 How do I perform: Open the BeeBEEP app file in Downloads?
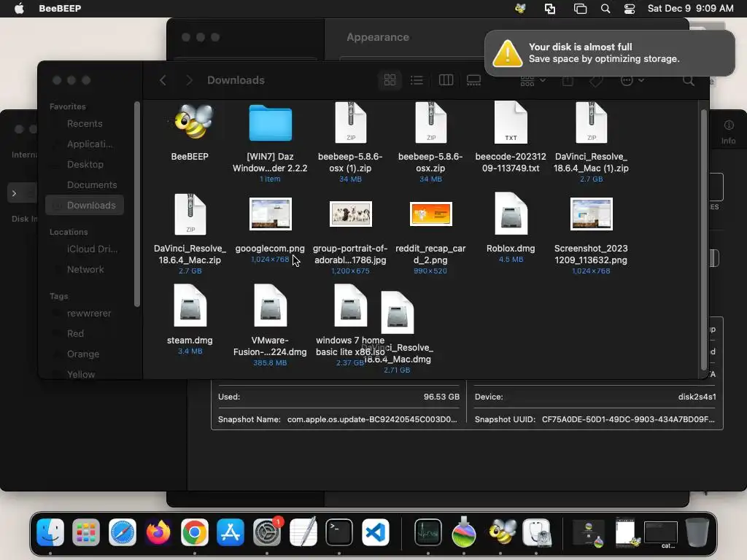pos(190,122)
